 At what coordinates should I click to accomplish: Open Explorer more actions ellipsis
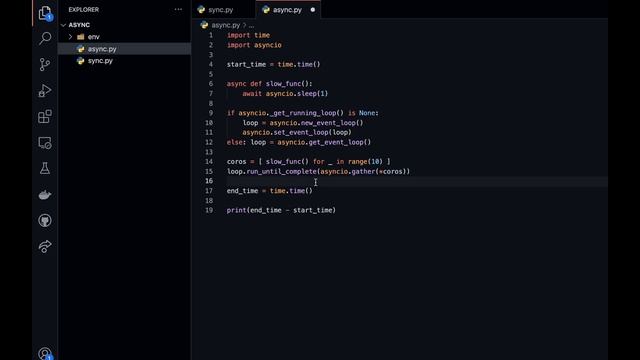tap(178, 9)
